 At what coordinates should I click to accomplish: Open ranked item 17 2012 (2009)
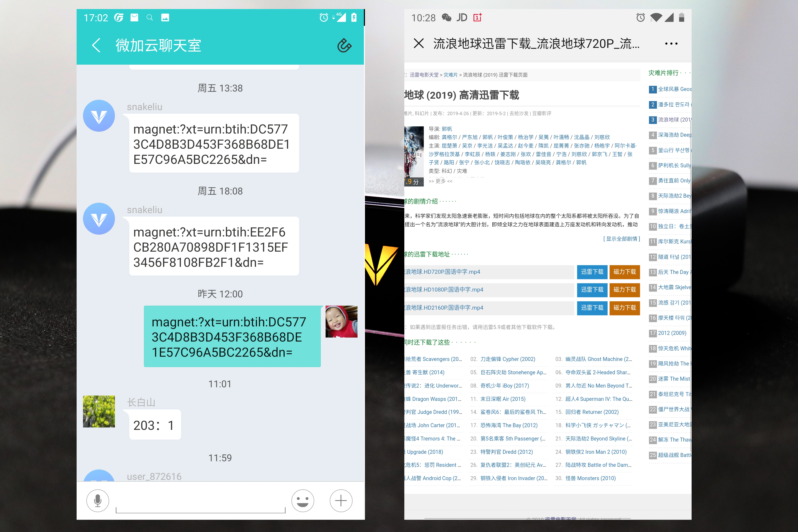tap(672, 333)
